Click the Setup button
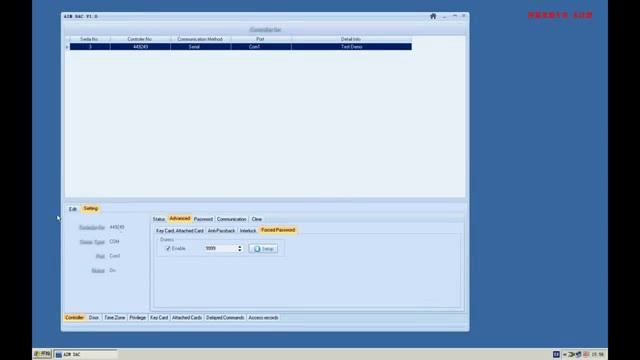The height and width of the screenshot is (360, 640). click(263, 249)
